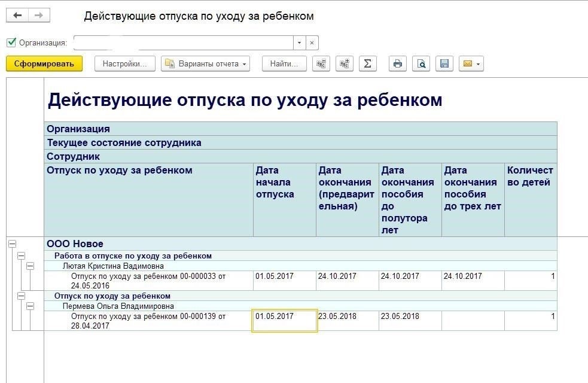The height and width of the screenshot is (383, 588).
Task: Print the report with printer icon
Action: 398,64
